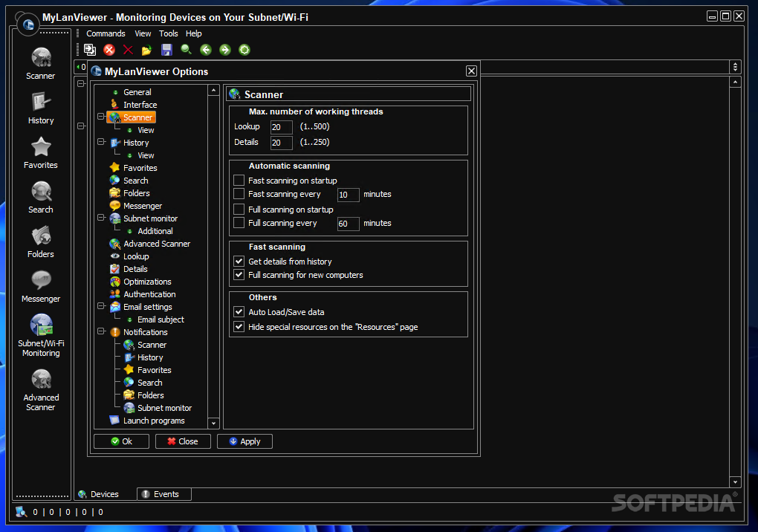Collapse first tree node in main window
The height and width of the screenshot is (532, 758).
(x=81, y=84)
